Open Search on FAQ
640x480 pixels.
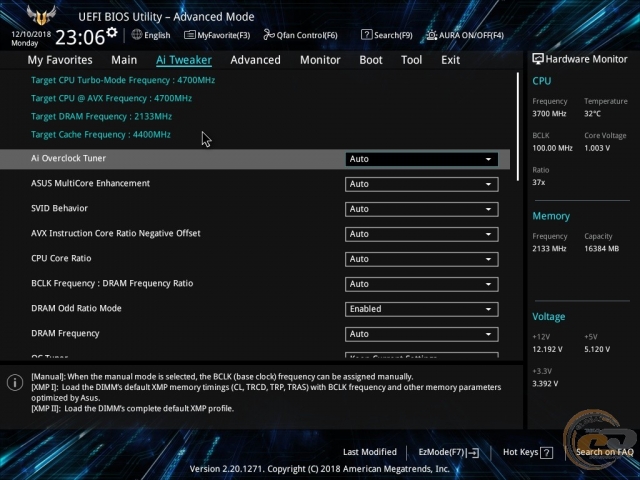[x=604, y=452]
